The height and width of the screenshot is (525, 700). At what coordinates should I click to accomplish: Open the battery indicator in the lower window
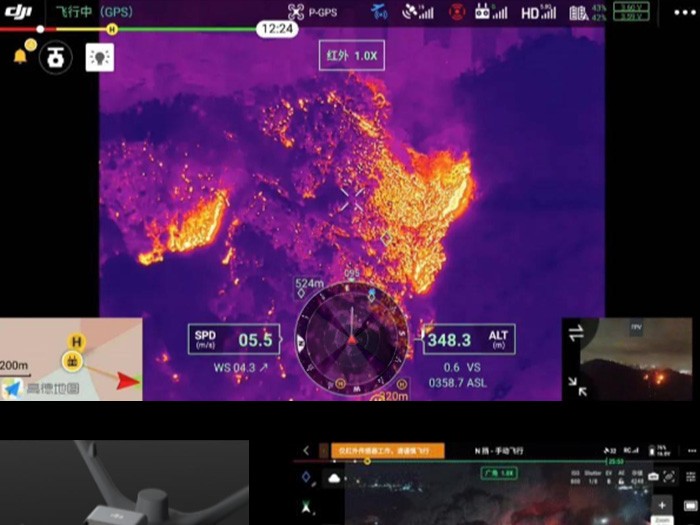661,451
